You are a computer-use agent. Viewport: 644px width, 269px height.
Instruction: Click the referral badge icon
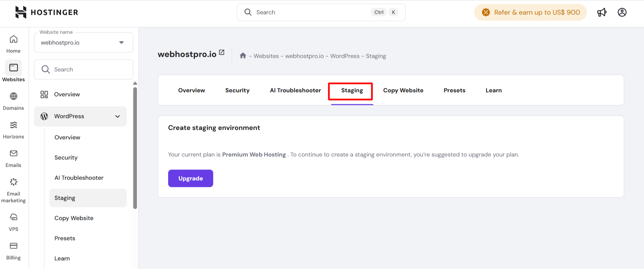click(486, 12)
